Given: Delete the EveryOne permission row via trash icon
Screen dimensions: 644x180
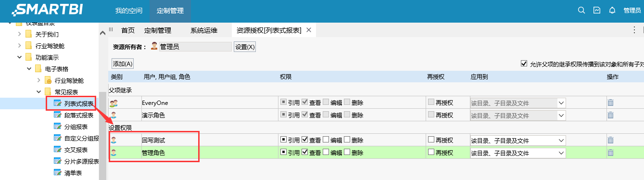Looking at the screenshot, I should 610,103.
